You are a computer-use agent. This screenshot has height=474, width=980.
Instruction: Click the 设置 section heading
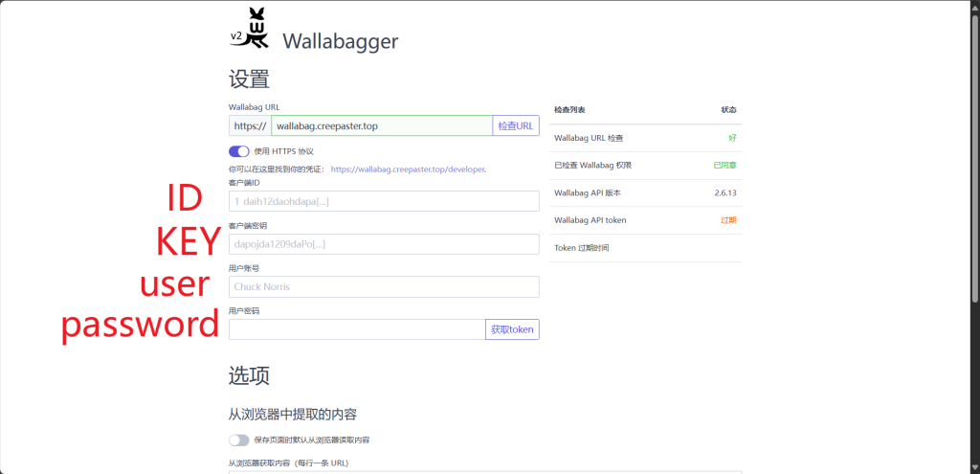[x=249, y=79]
